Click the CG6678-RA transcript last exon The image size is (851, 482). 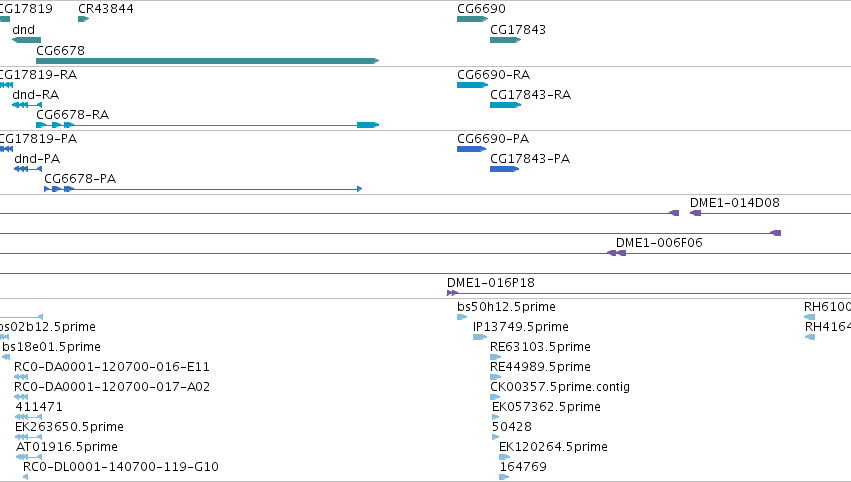(x=367, y=125)
